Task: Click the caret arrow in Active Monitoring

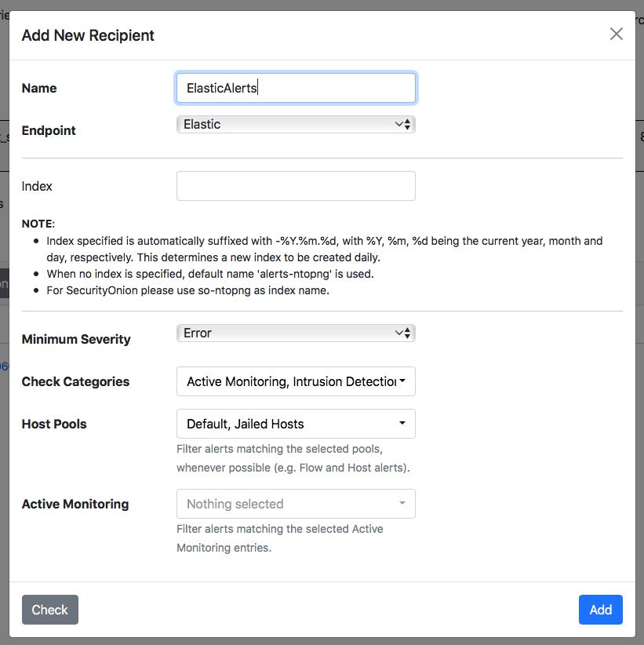Action: (x=402, y=503)
